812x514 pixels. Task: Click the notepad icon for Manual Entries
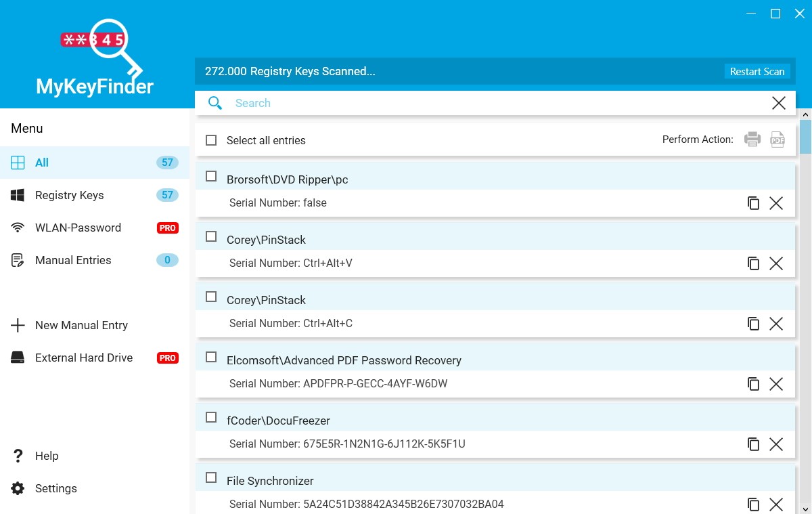point(18,260)
